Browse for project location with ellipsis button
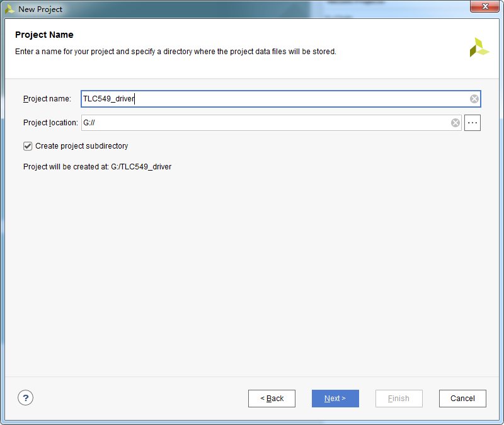The height and width of the screenshot is (425, 504). (472, 123)
